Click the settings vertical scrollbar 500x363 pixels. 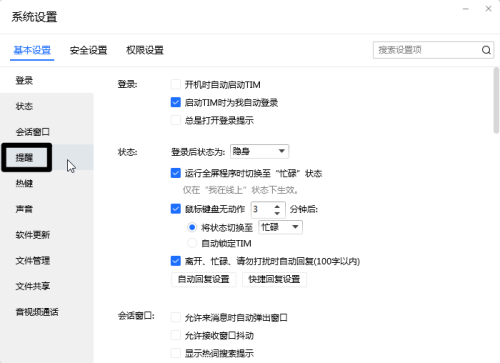pos(496,100)
